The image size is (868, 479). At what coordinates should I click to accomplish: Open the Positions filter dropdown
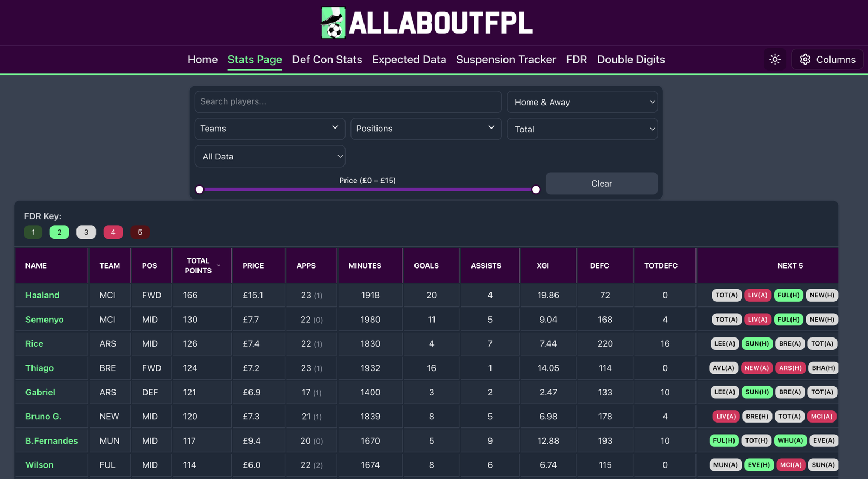click(426, 129)
